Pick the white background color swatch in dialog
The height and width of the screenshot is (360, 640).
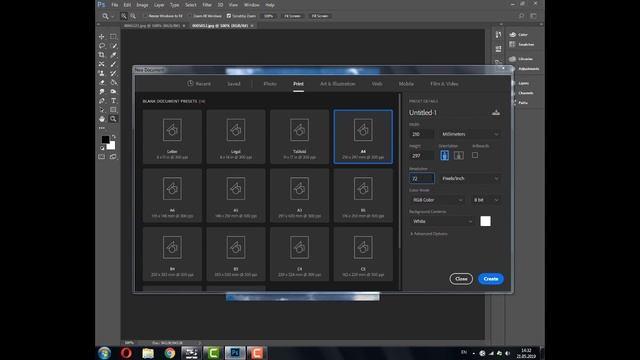tap(485, 221)
